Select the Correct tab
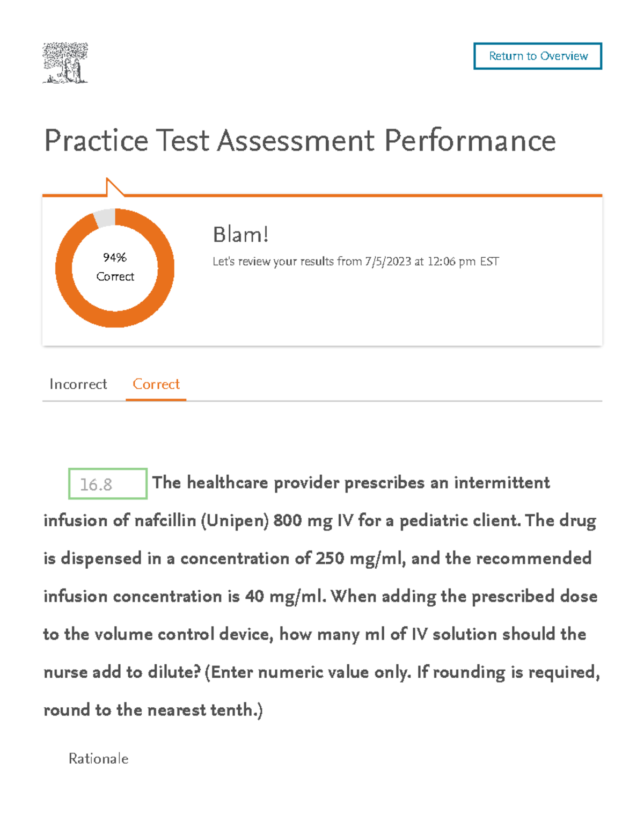The image size is (644, 834). point(156,384)
